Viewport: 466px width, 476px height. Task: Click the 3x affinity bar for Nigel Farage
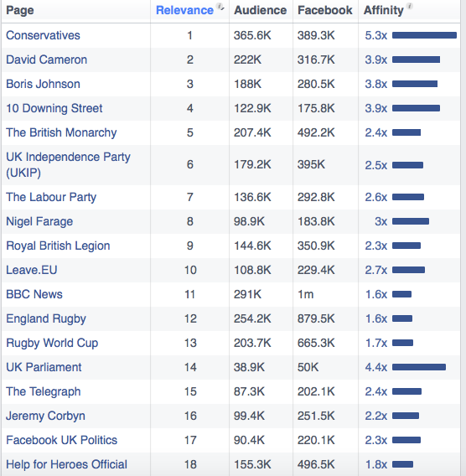(x=411, y=221)
